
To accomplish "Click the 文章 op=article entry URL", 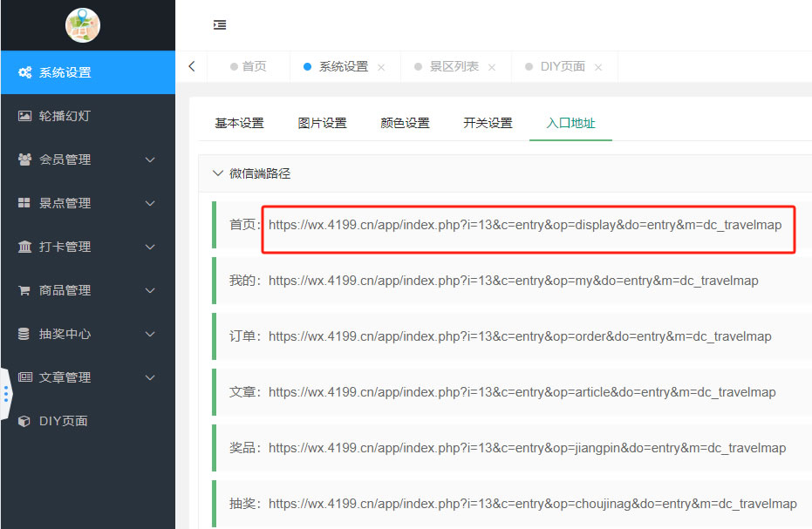I will click(x=522, y=392).
